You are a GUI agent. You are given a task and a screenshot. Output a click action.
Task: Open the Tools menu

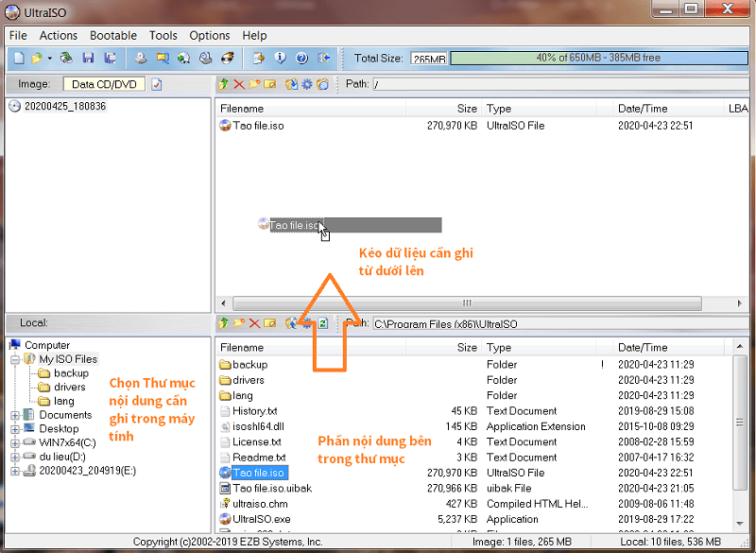[x=163, y=36]
